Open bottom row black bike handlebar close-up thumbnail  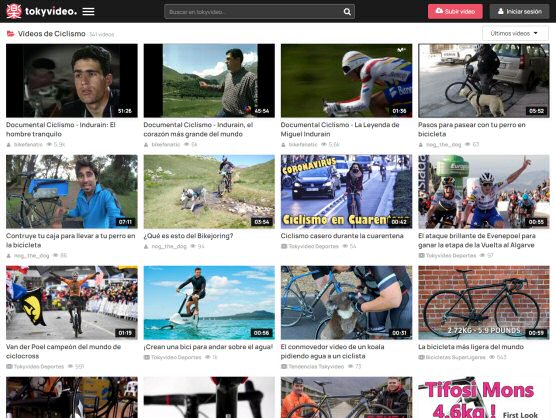209,397
